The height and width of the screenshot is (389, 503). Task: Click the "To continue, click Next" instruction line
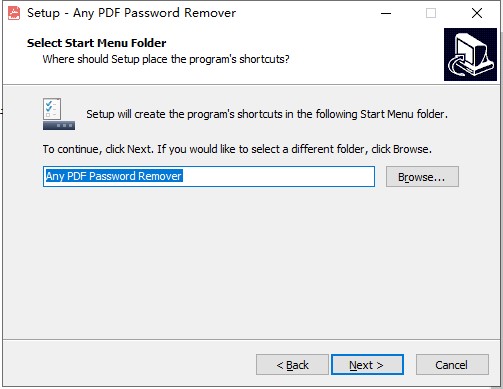[x=237, y=149]
